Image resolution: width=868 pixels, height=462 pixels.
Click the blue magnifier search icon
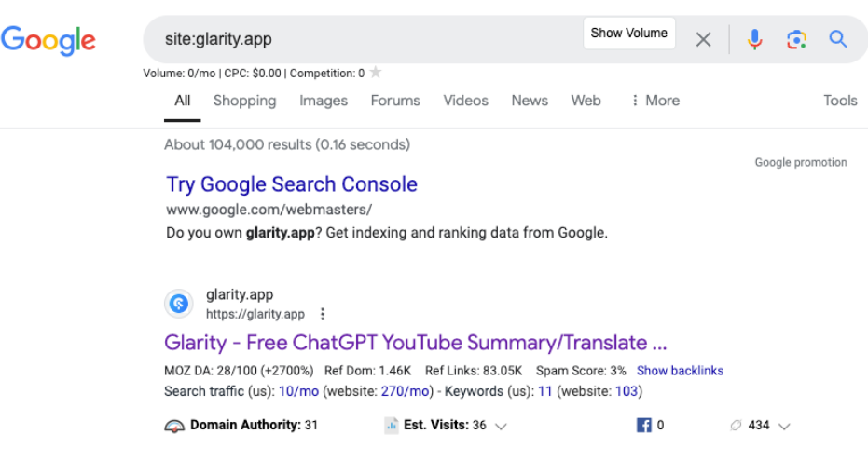[838, 39]
